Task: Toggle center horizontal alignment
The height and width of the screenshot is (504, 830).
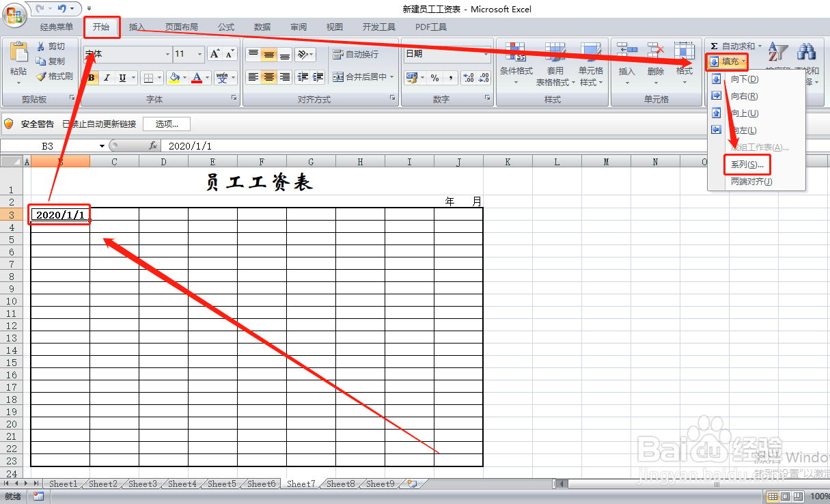Action: [269, 77]
